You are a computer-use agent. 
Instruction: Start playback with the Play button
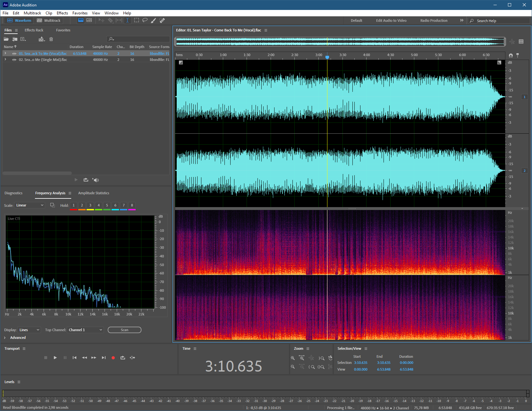55,358
